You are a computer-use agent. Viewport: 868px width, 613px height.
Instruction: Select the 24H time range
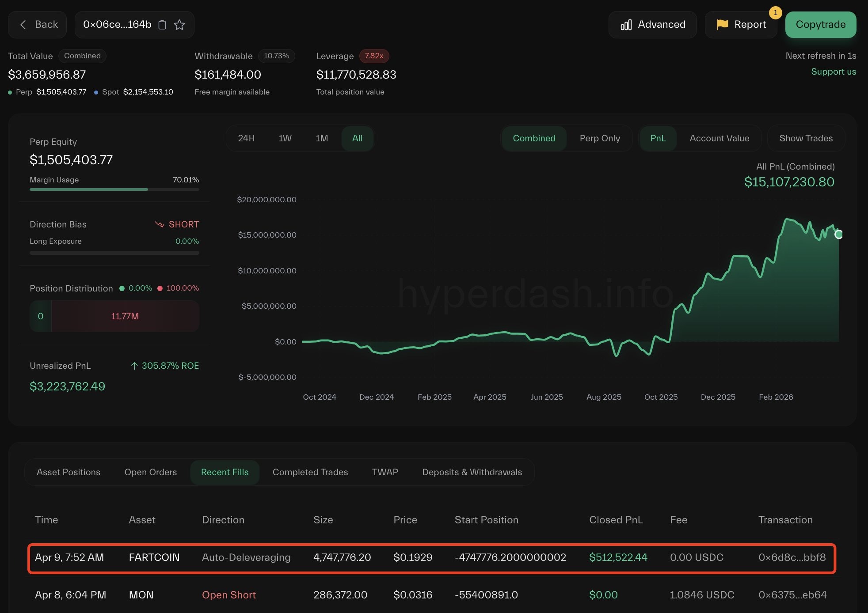point(246,138)
